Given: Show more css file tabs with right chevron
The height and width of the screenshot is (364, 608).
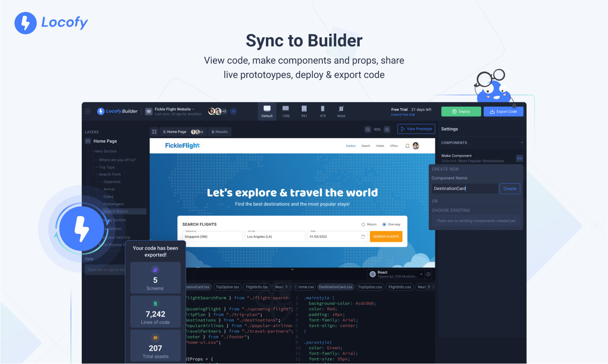Looking at the screenshot, I should 429,287.
